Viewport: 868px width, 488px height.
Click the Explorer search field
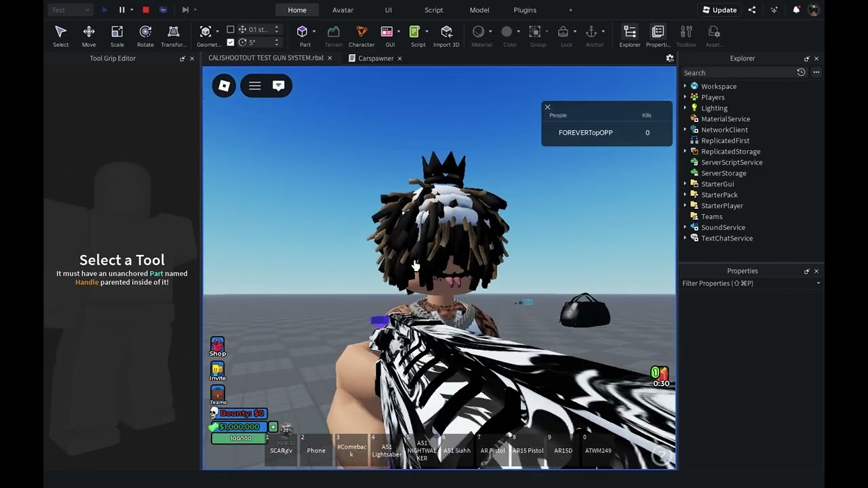click(x=738, y=73)
